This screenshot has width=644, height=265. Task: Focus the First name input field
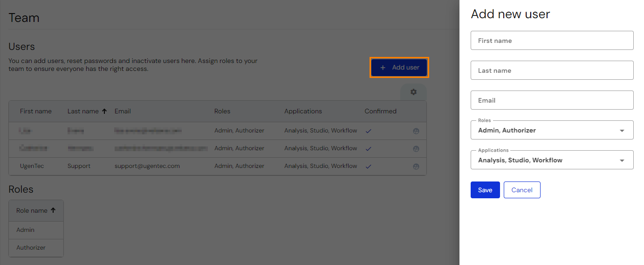552,41
